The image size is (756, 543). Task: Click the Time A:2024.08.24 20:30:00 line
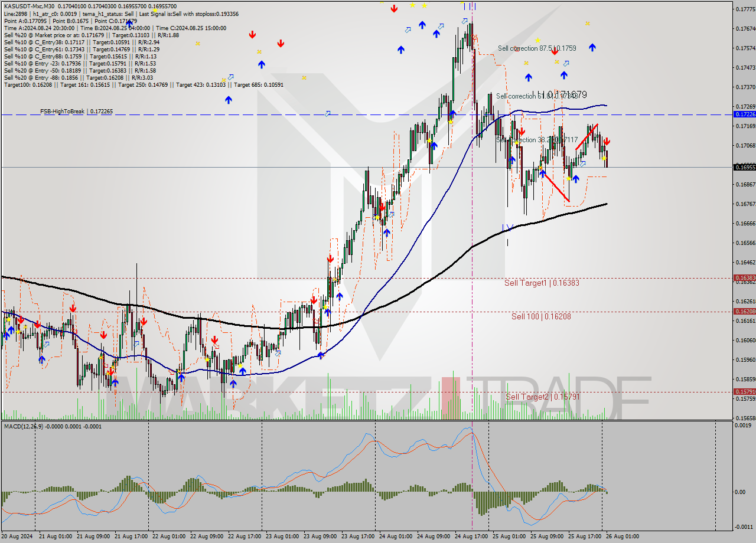pyautogui.click(x=115, y=28)
